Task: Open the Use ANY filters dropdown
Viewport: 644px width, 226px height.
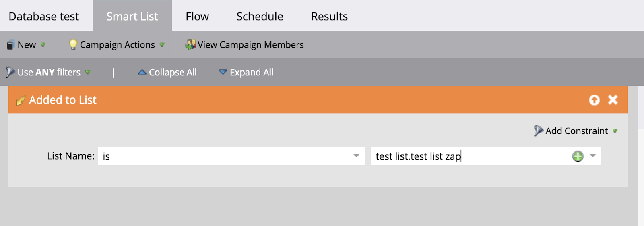Action: (87, 73)
